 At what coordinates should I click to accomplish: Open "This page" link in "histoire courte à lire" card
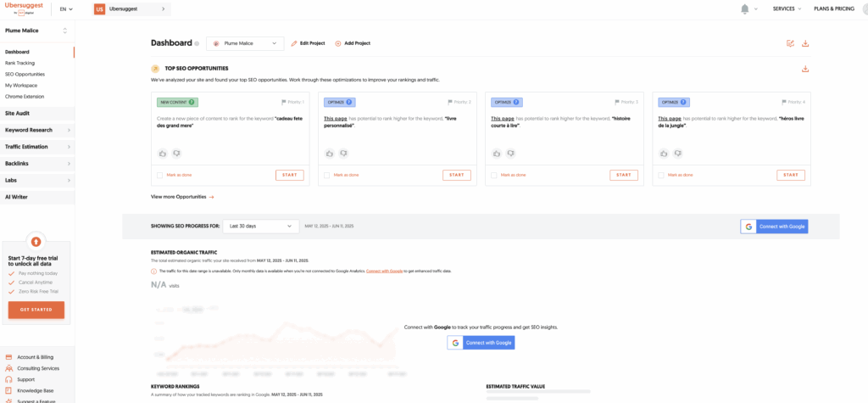coord(503,119)
